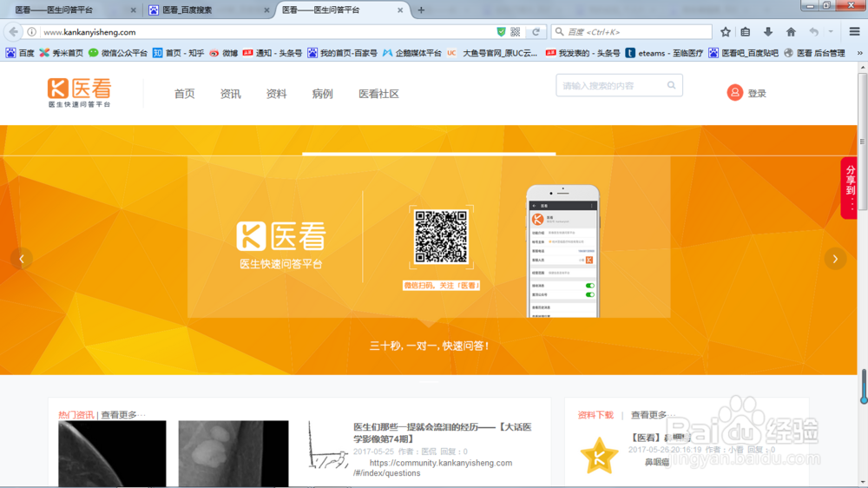Open the 资料下载 section heading
This screenshot has width=868, height=488.
point(595,415)
